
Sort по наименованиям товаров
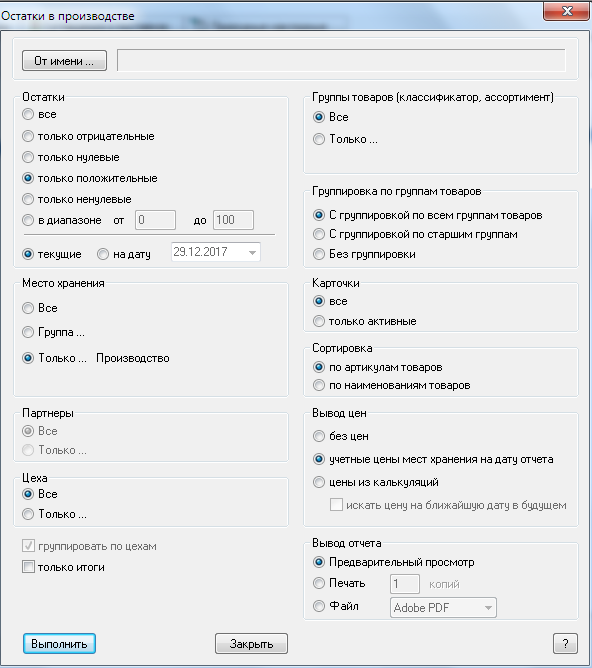(x=319, y=385)
